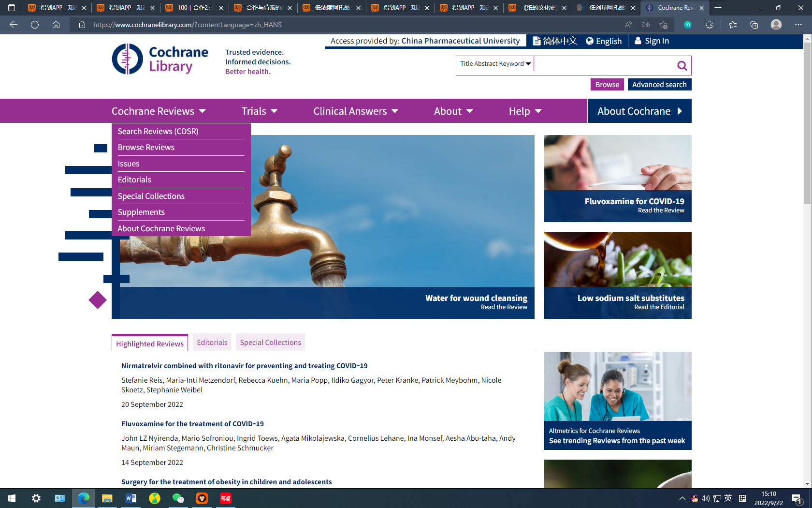
Task: Click the browser home icon
Action: coord(56,25)
